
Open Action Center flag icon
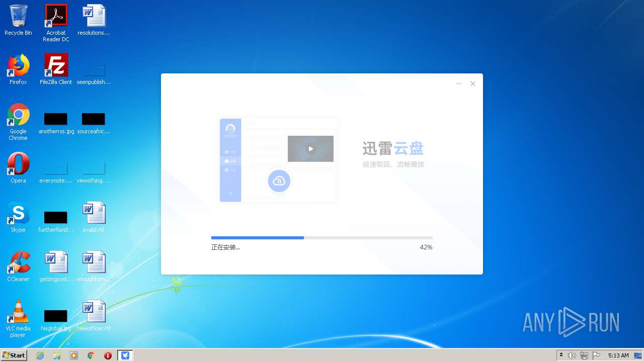pyautogui.click(x=596, y=355)
